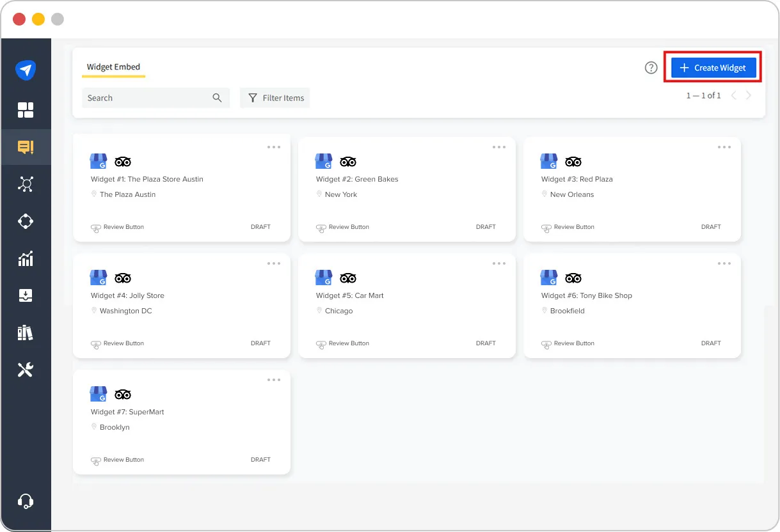Open the three-dot menu on Widget #5: Car Mart
Screen dimensions: 780x532
point(499,263)
